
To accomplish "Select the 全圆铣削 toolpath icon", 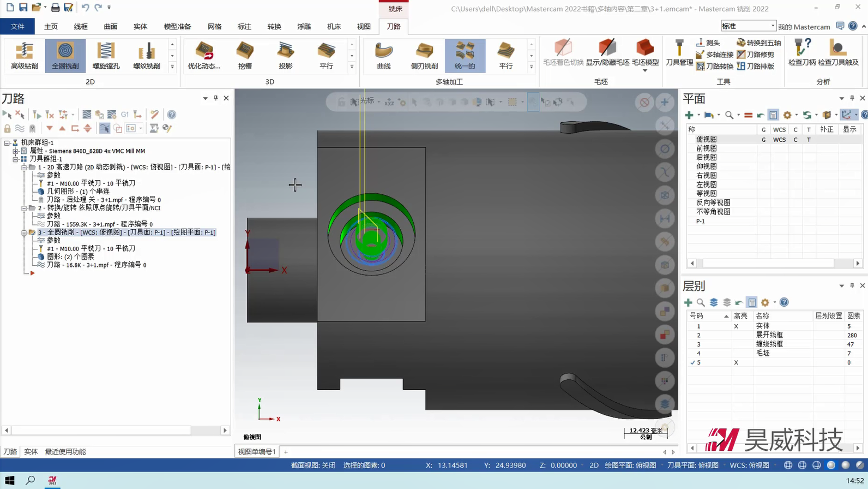I will 65,56.
